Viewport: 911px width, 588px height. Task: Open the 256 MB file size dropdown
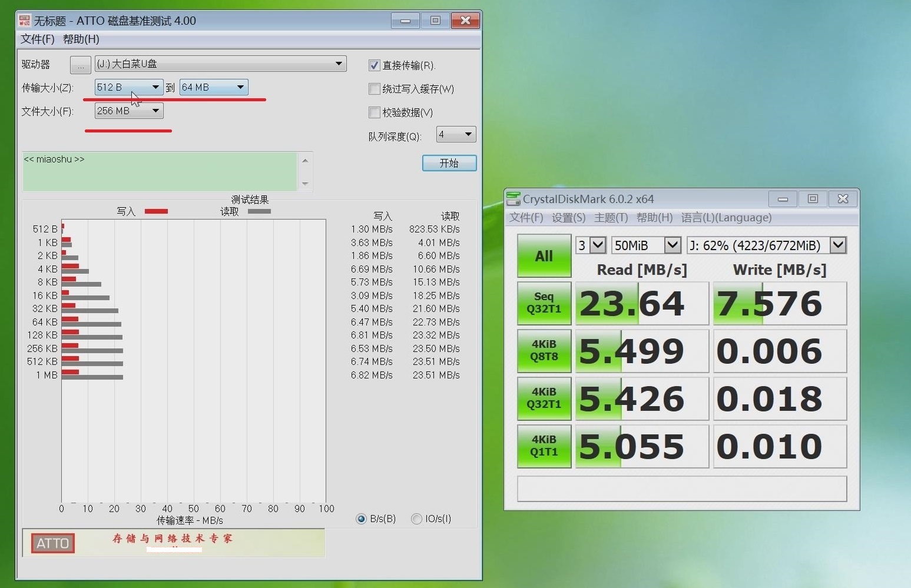click(x=129, y=111)
